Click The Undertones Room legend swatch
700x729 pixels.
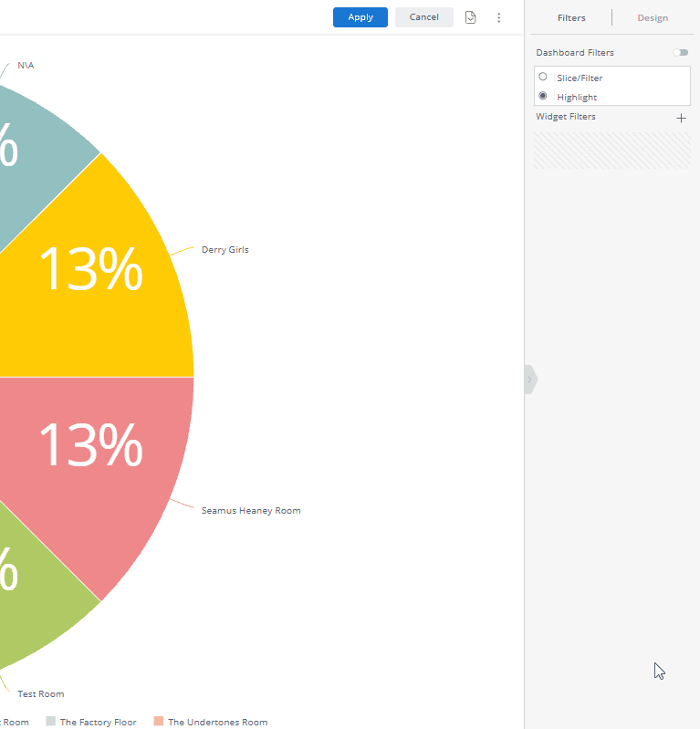coord(159,722)
